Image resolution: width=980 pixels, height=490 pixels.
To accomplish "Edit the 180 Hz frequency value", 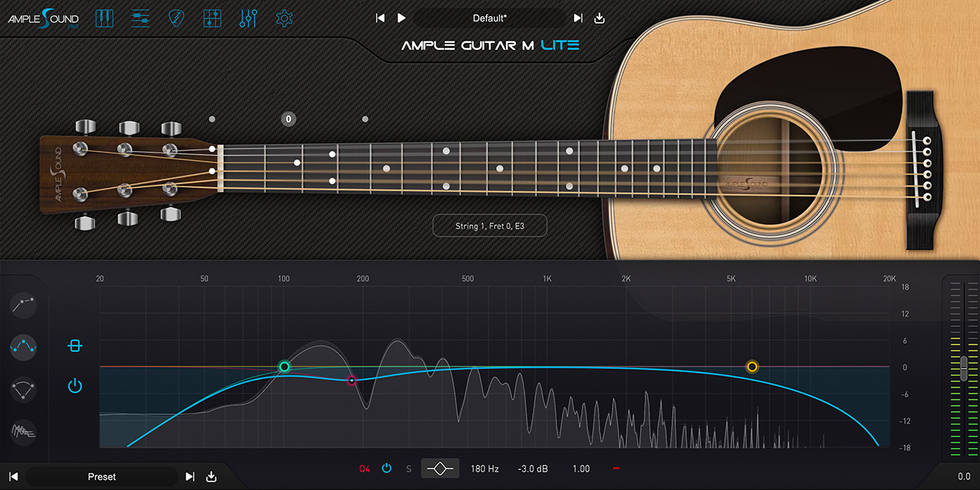I will click(x=485, y=469).
